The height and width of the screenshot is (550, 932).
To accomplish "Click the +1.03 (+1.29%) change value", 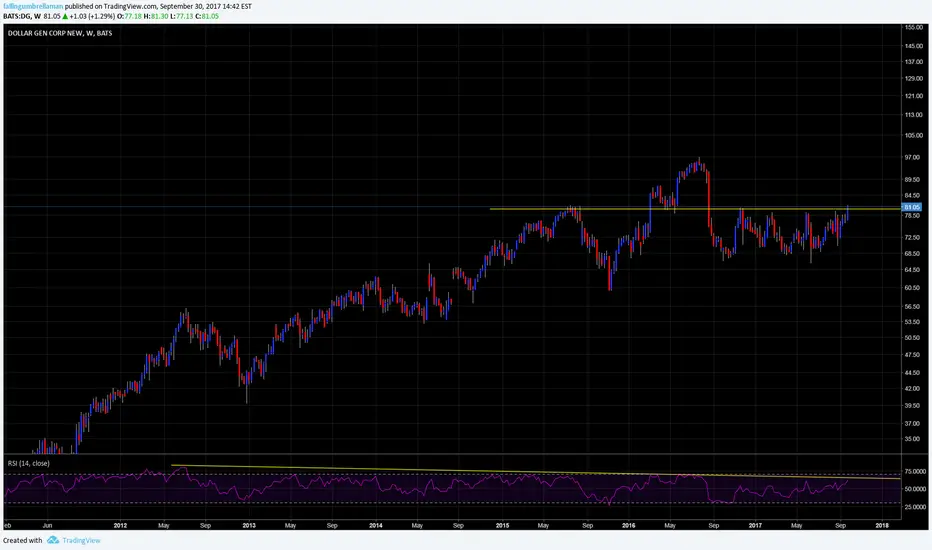I will point(92,16).
